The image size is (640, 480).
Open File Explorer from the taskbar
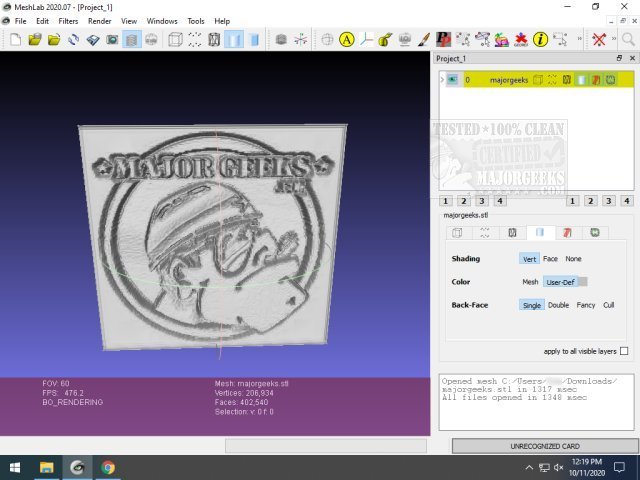[47, 467]
